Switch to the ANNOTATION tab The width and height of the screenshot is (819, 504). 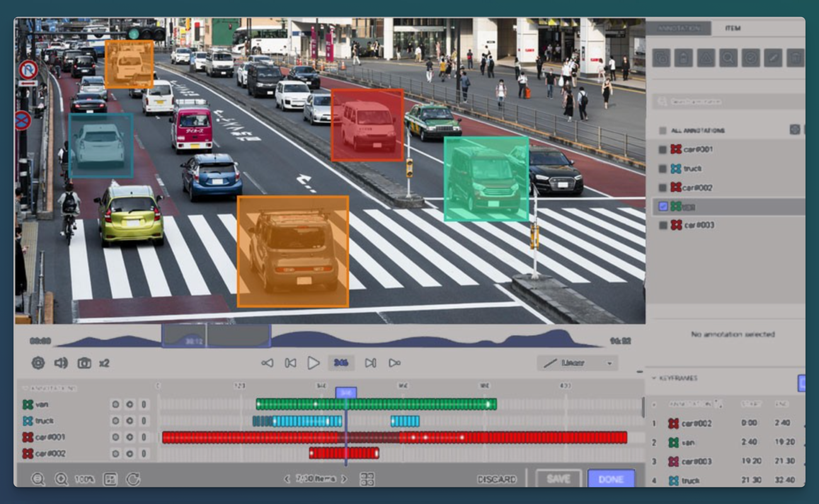(679, 28)
